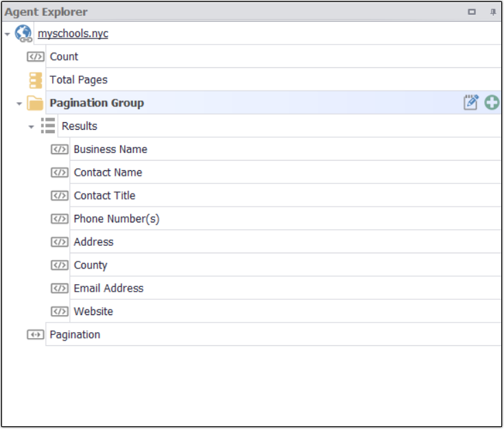Click the globe icon beside myschools.nyc

click(x=23, y=34)
